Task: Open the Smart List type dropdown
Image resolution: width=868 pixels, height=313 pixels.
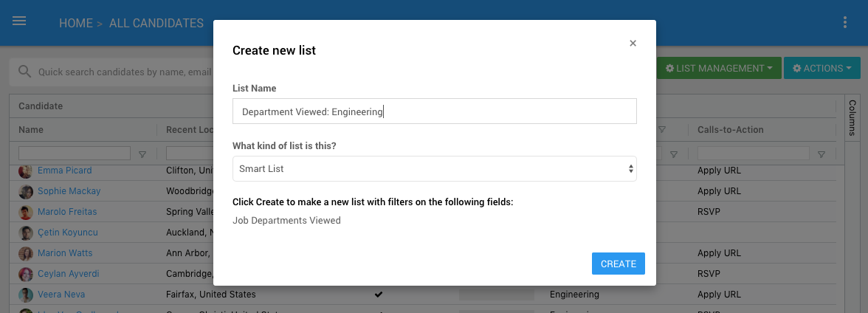Action: pyautogui.click(x=434, y=169)
